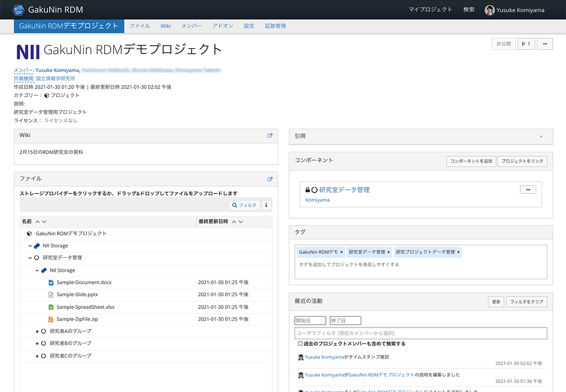Screen dimensions: 566x392
Task: Collapse NII Storage under 研究室データ管理
Action: [37, 270]
